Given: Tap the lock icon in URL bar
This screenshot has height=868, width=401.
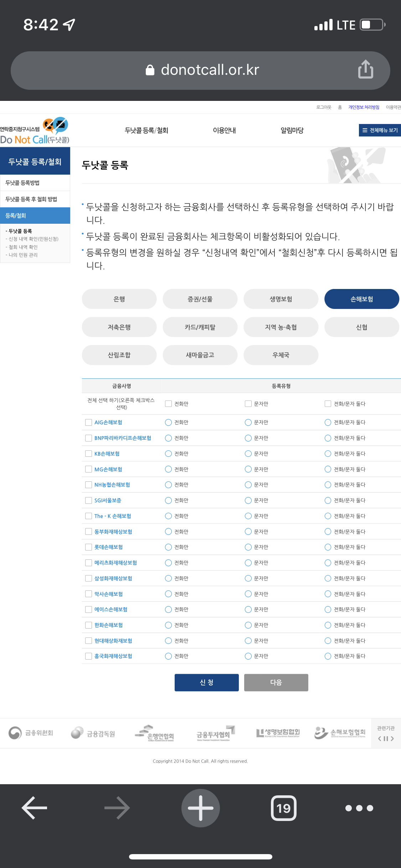Looking at the screenshot, I should tap(150, 70).
